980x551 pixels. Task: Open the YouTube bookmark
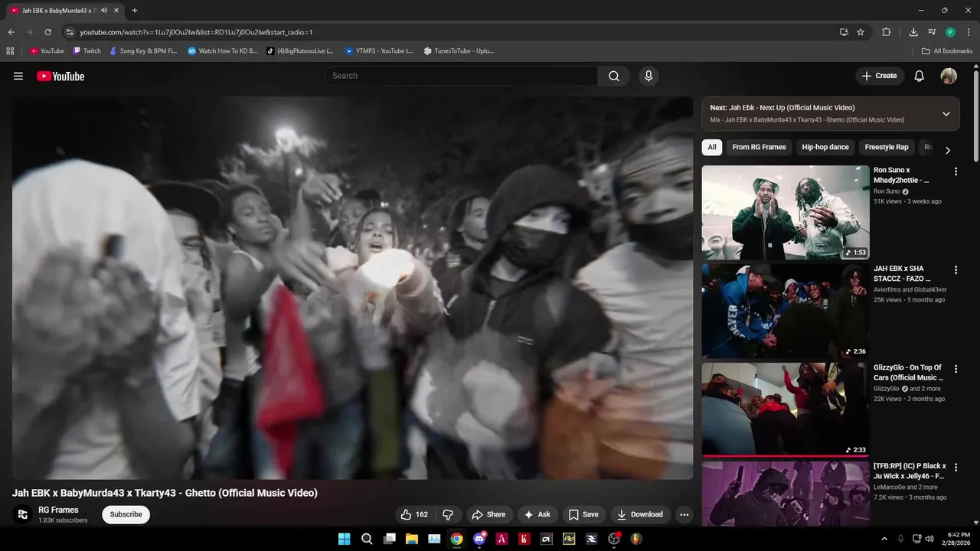[47, 51]
